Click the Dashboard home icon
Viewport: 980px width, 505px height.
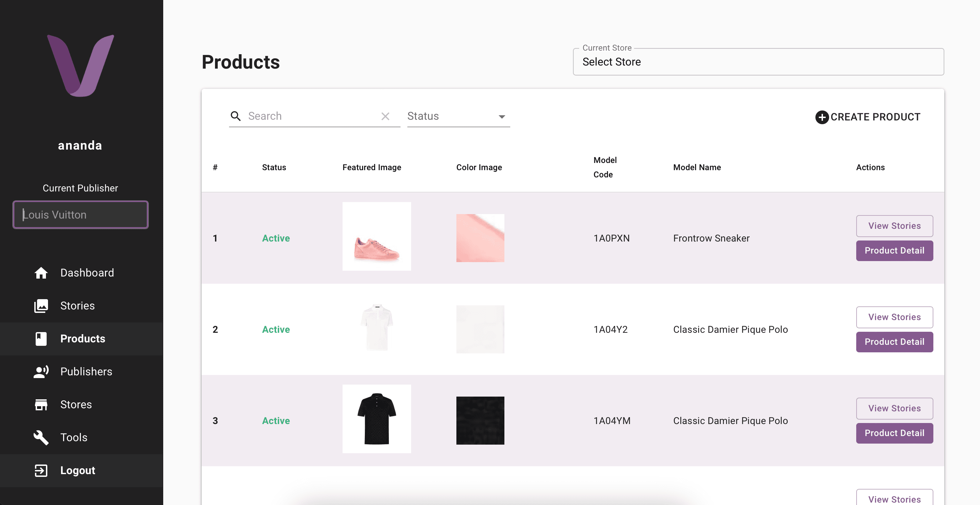[x=41, y=273]
